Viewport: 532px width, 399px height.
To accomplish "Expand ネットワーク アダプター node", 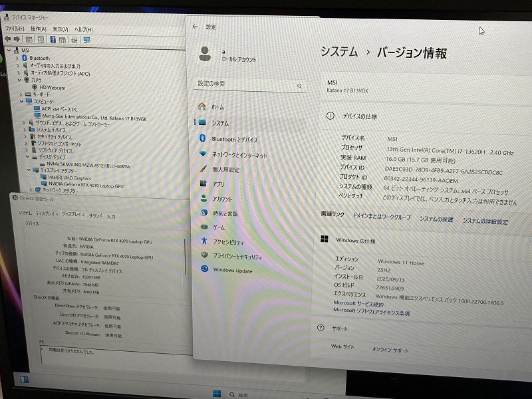I will [31, 190].
